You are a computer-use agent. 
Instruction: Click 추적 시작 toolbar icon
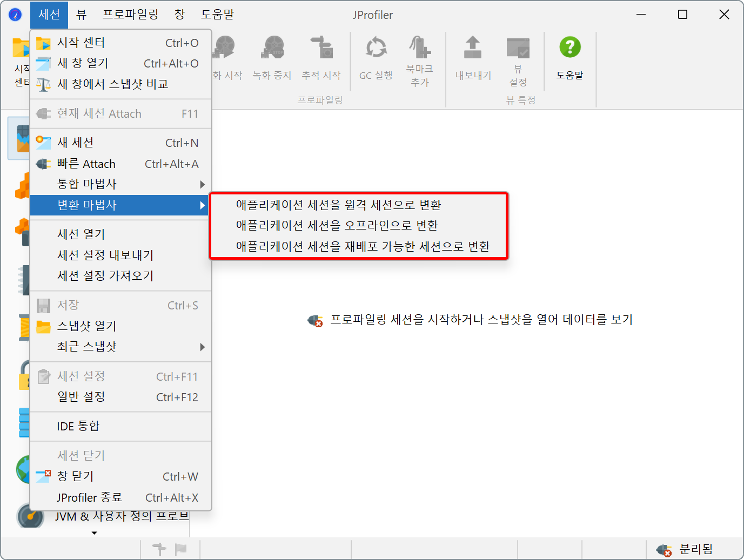[321, 48]
